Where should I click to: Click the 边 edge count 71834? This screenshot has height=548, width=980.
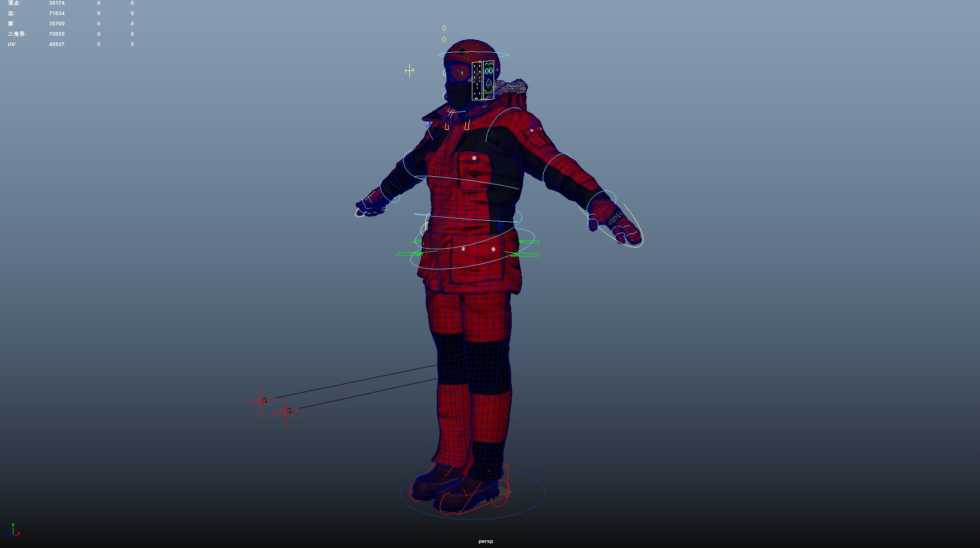pos(57,13)
